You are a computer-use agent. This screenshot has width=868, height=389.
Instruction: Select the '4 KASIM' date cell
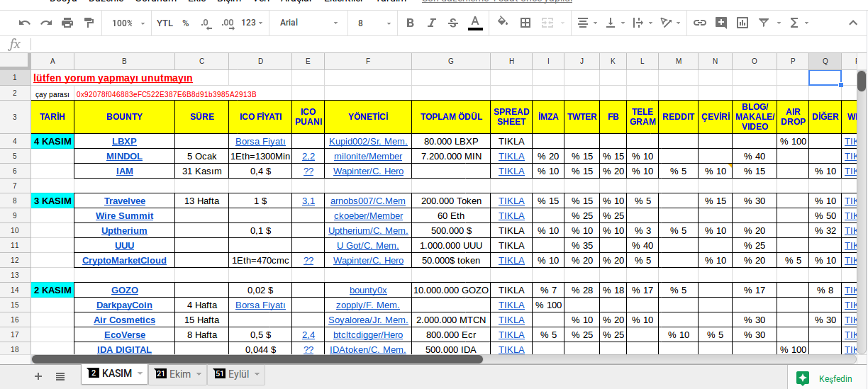tap(52, 141)
